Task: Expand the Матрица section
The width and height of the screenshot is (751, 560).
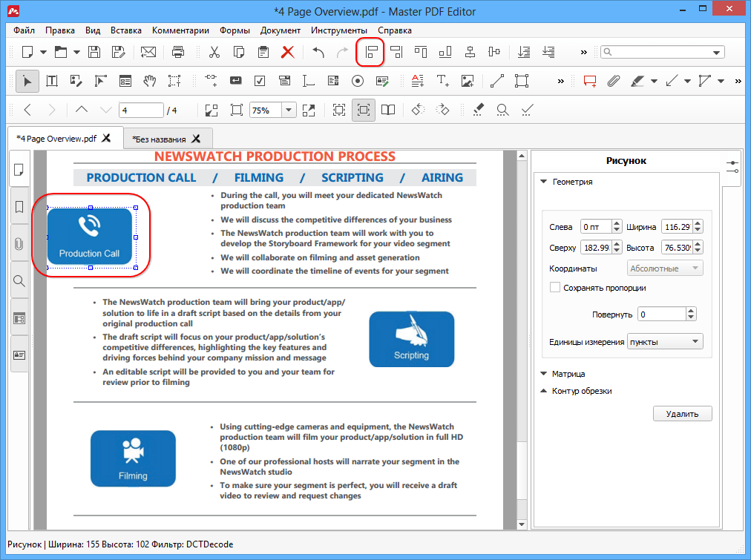Action: [568, 374]
